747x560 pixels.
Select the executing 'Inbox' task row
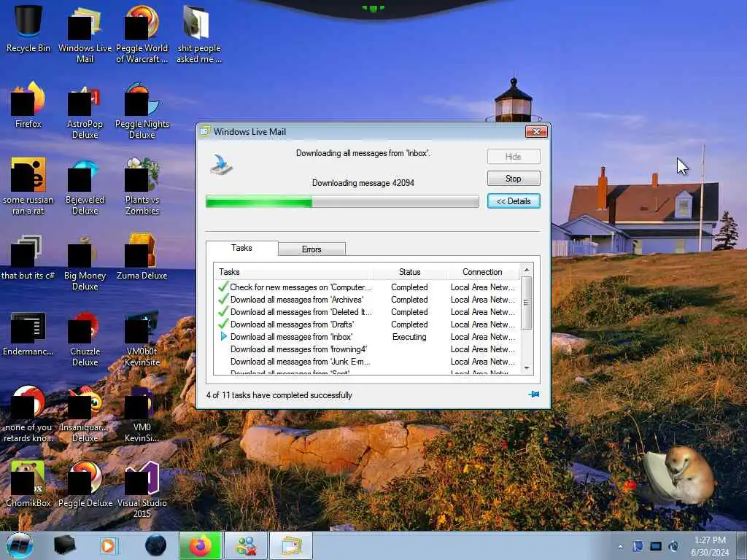pos(367,337)
